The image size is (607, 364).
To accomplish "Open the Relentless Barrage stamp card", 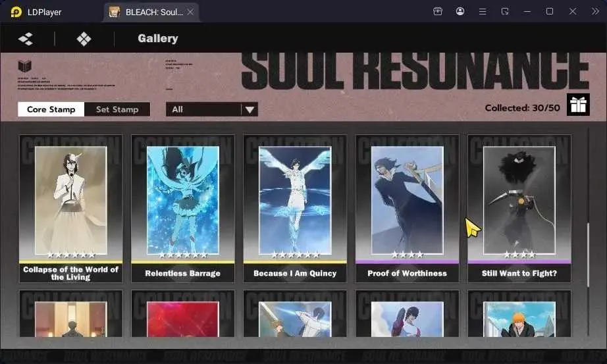I will pos(183,209).
